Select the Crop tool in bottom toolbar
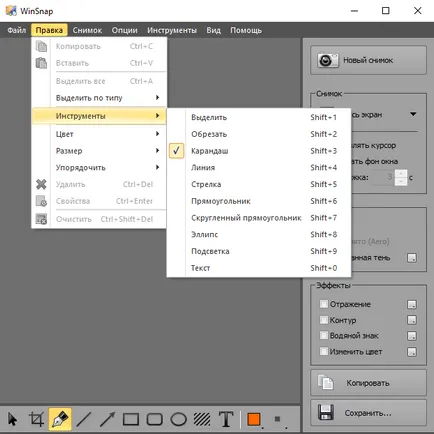This screenshot has width=434, height=434. click(37, 419)
